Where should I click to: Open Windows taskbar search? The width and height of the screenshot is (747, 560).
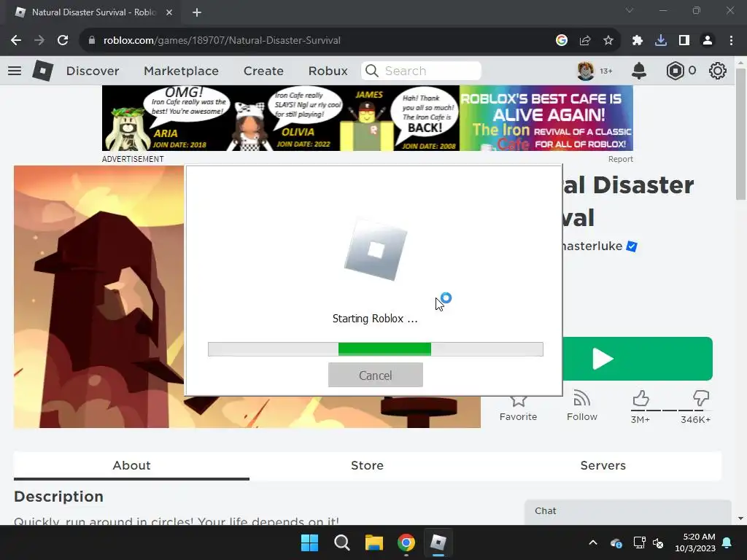click(x=342, y=542)
